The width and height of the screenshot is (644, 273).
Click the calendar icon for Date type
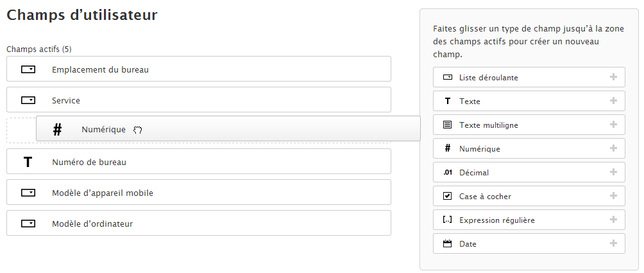tap(447, 244)
